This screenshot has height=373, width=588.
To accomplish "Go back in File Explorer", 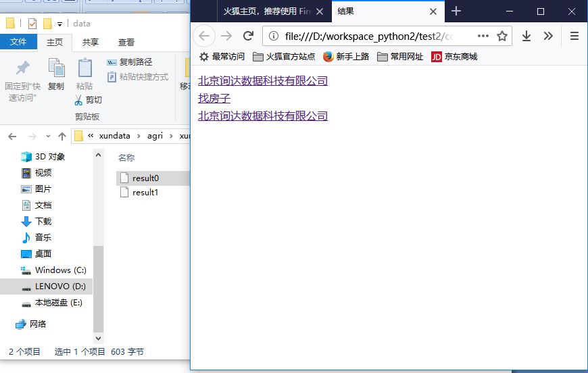I will (12, 136).
